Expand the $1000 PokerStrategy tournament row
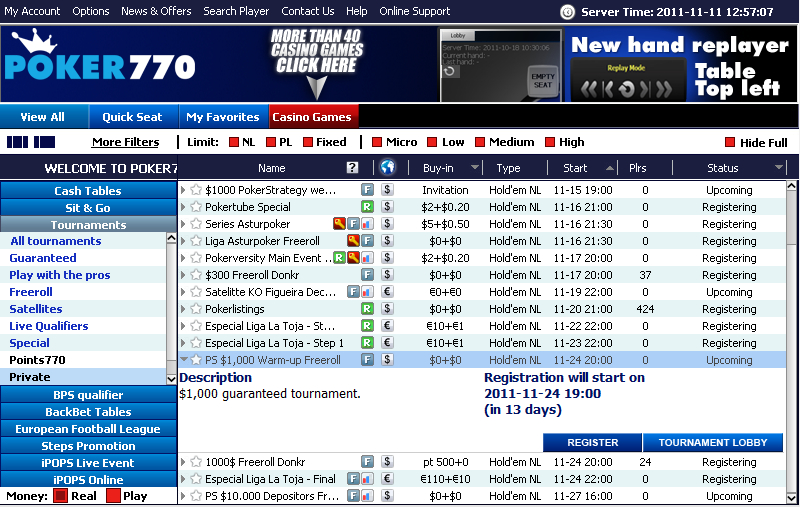 [x=183, y=190]
